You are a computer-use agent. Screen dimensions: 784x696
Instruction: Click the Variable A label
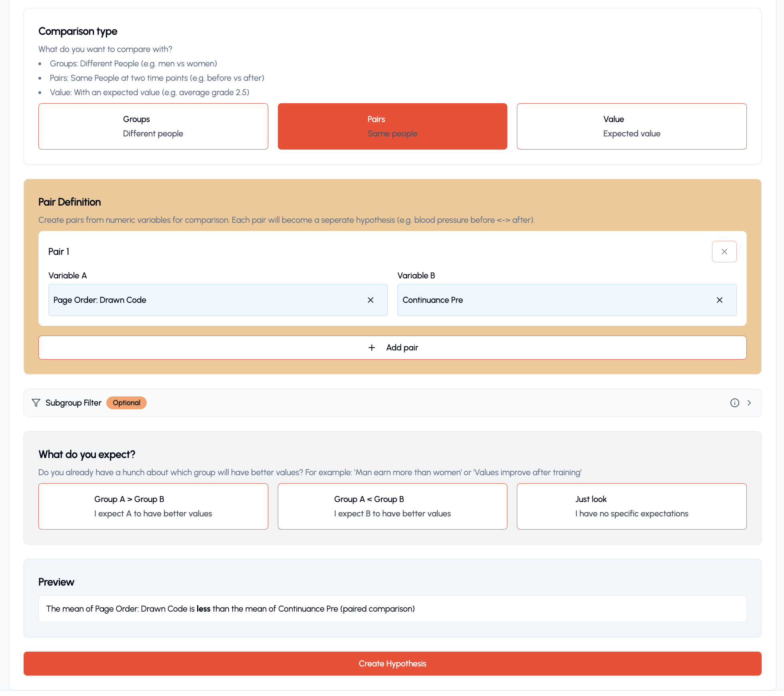68,276
